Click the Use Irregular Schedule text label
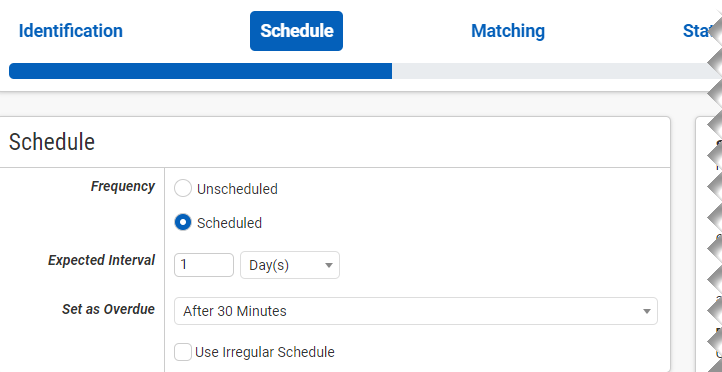The height and width of the screenshot is (372, 722). 265,353
